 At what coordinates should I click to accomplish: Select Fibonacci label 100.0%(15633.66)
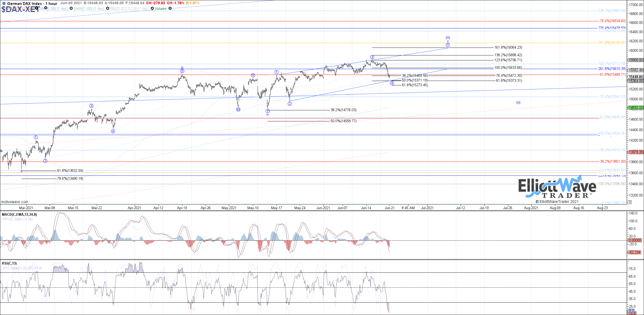tap(508, 68)
